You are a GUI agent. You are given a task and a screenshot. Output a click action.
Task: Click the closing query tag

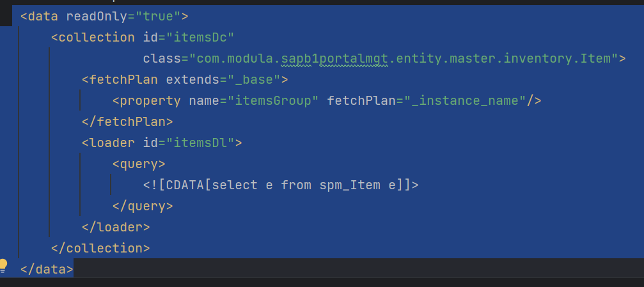143,206
